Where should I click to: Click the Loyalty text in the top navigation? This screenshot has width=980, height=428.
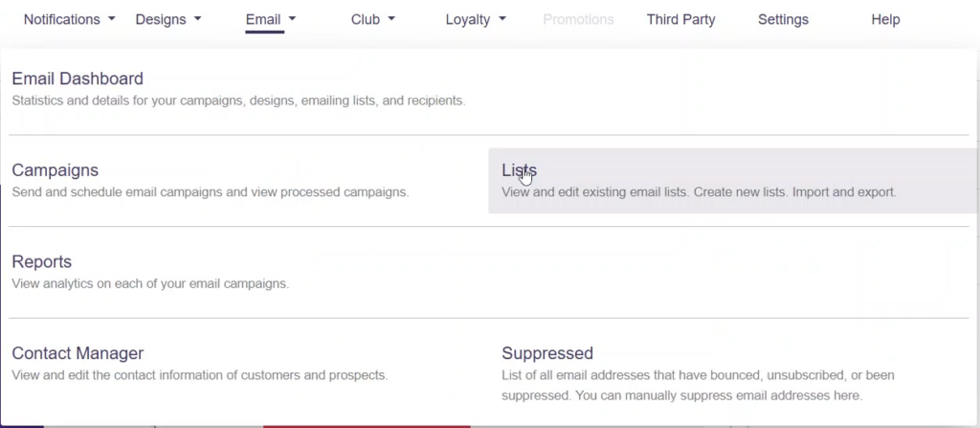[x=468, y=19]
